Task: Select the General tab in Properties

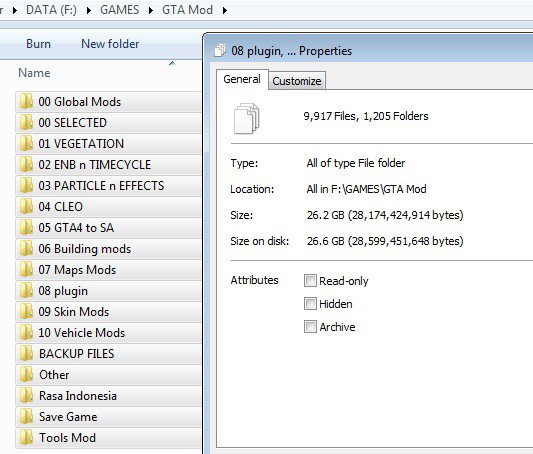Action: point(242,79)
